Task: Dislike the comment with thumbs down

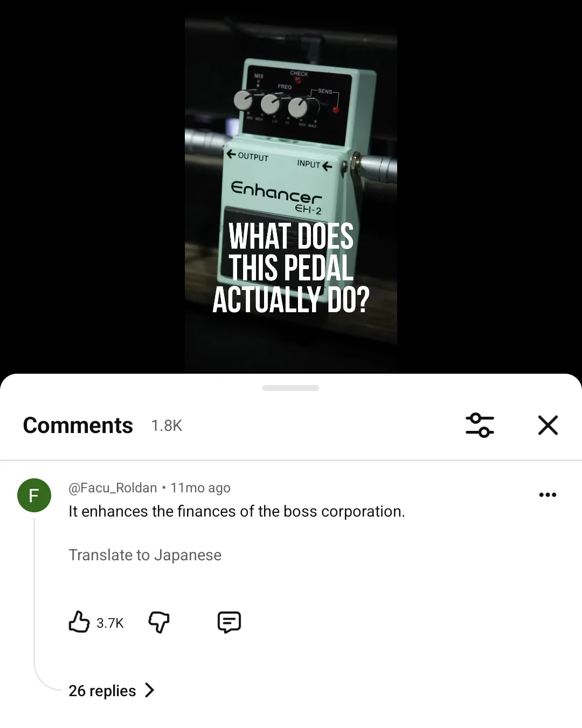Action: (159, 622)
